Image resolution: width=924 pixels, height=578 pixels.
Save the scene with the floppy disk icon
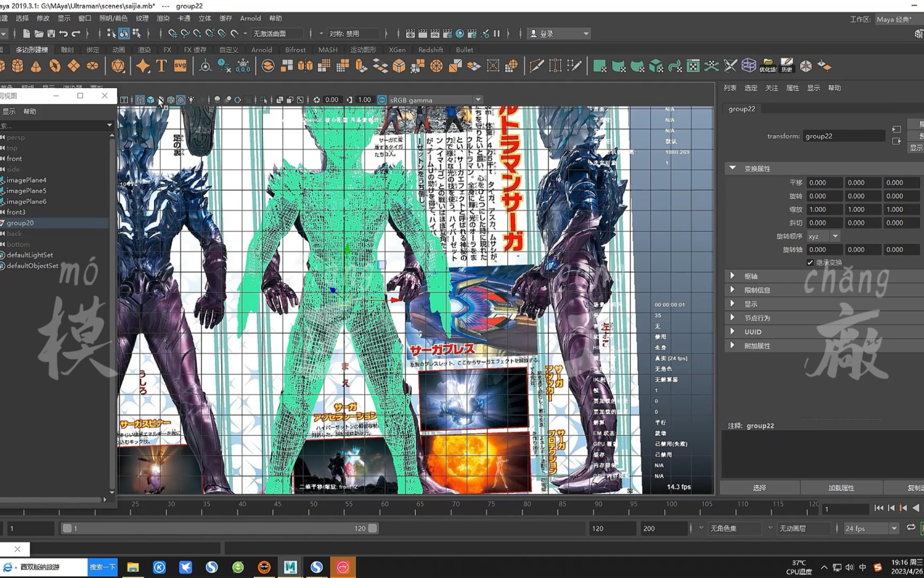coord(51,34)
